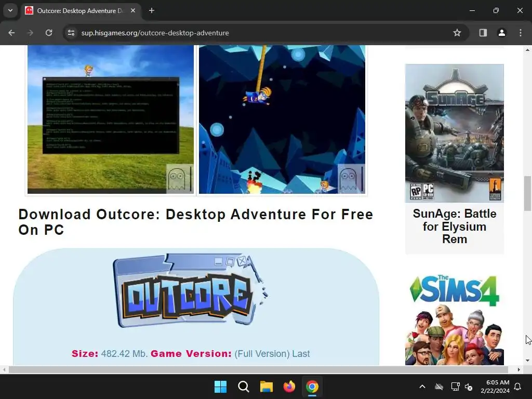Open Windows taskbar Search
This screenshot has width=532, height=399.
coord(244,387)
